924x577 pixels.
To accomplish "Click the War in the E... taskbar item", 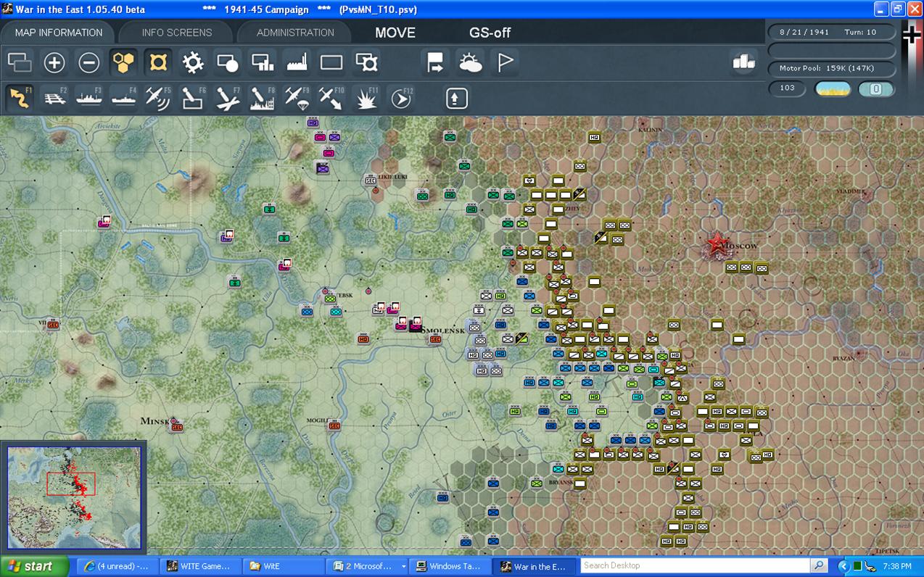I will [x=535, y=566].
